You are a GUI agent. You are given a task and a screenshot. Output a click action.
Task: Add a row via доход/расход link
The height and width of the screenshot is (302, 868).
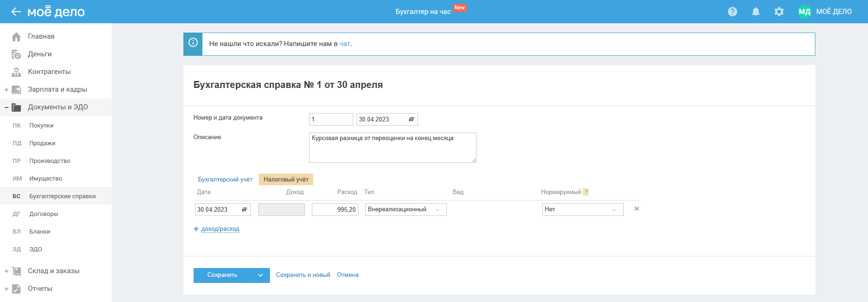[220, 229]
